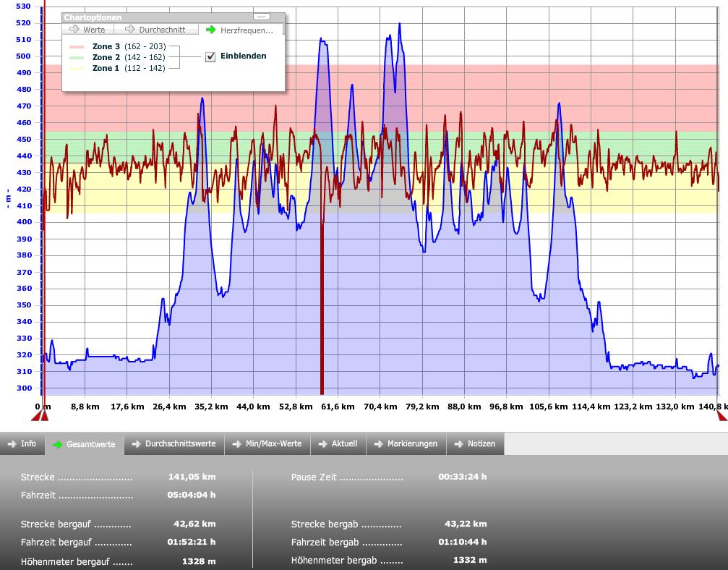Click the Pause Zeit label

[x=314, y=477]
